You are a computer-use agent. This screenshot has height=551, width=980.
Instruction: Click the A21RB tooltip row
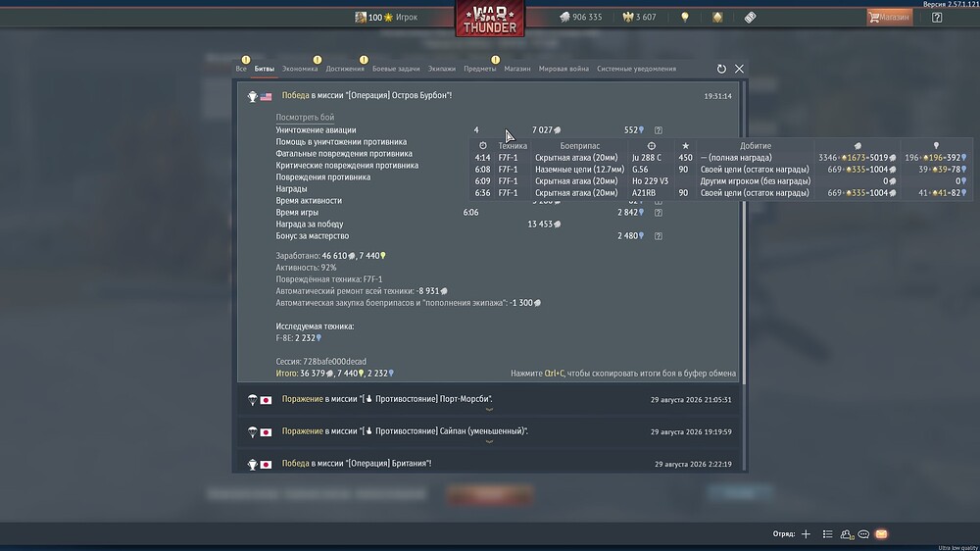click(x=718, y=193)
